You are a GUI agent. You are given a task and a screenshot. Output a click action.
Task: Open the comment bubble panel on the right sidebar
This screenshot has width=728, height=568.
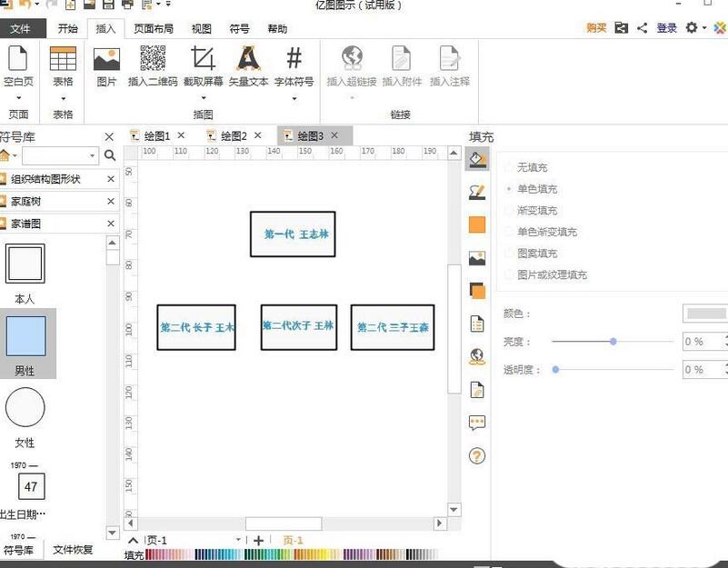pyautogui.click(x=477, y=421)
